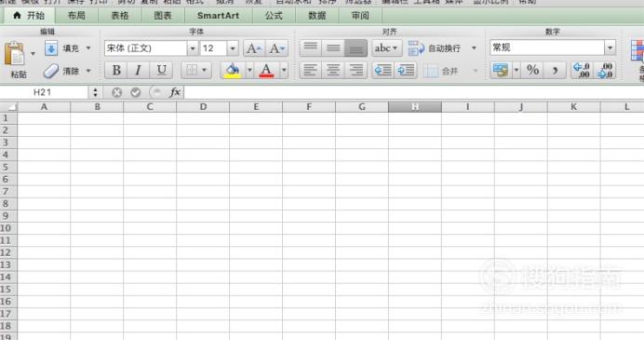Open font color dropdown arrow
Image resolution: width=644 pixels, height=340 pixels.
[x=284, y=70]
